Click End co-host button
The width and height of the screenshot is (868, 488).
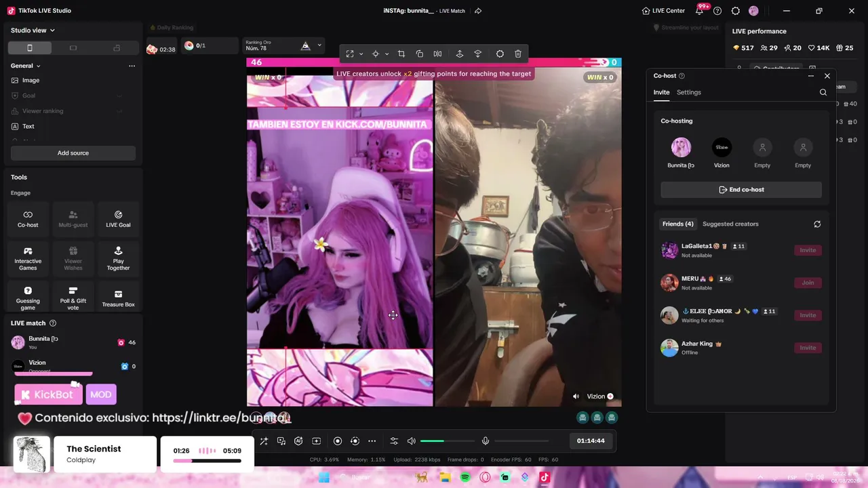coord(741,190)
